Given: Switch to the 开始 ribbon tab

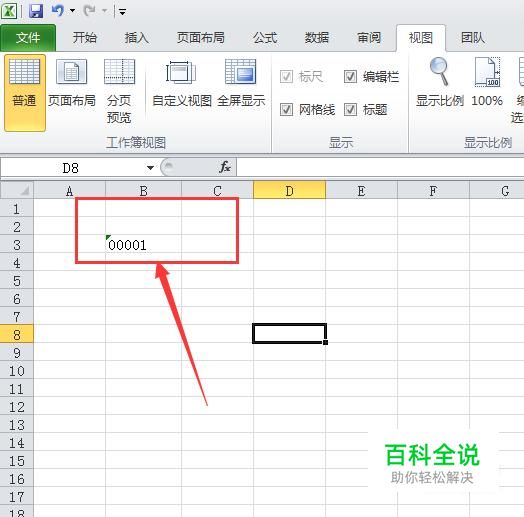Looking at the screenshot, I should click(x=85, y=37).
